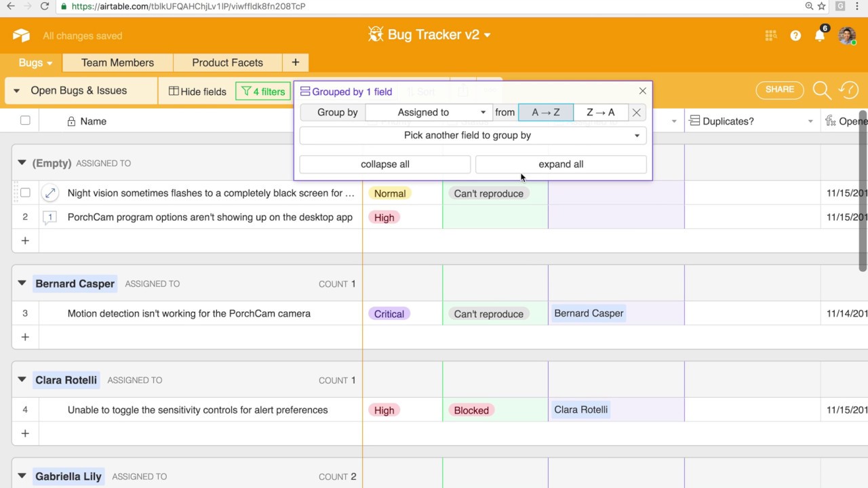Click the Blocked status tag
The image size is (868, 488).
(471, 410)
